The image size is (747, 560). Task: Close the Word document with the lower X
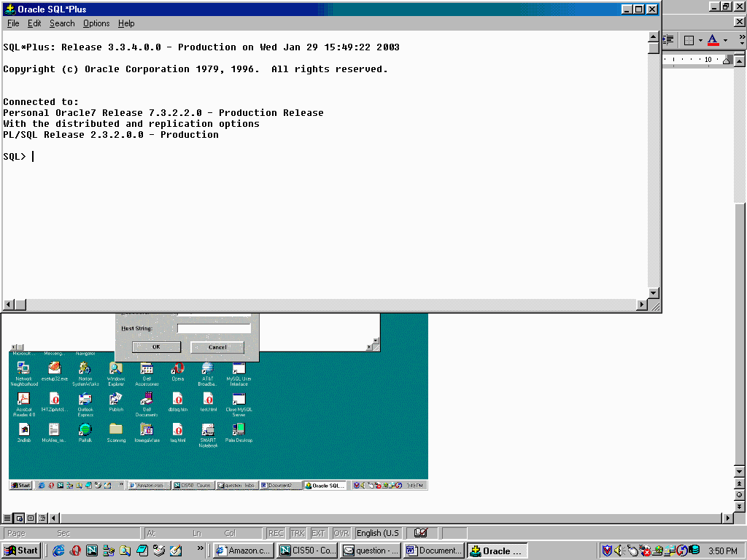[x=740, y=22]
